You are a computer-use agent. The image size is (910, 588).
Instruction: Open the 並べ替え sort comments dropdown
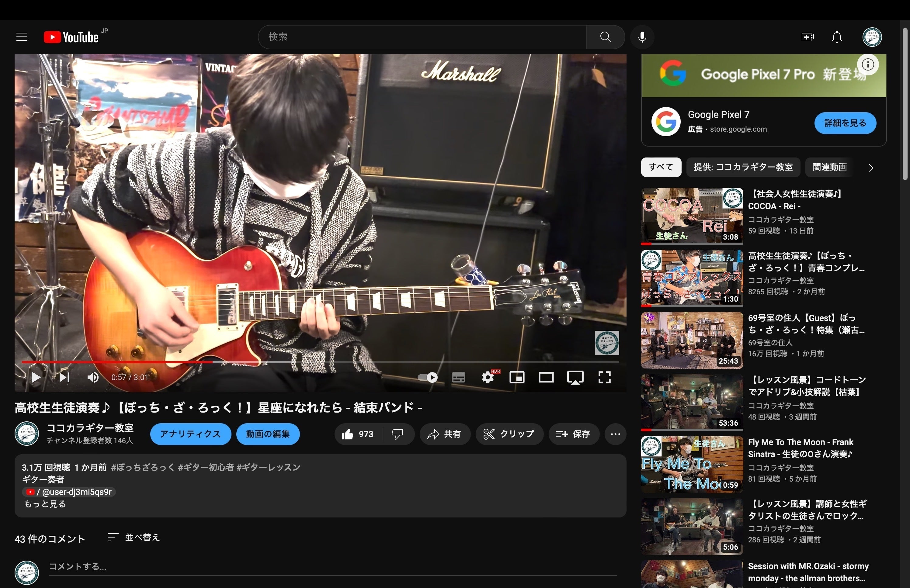134,538
